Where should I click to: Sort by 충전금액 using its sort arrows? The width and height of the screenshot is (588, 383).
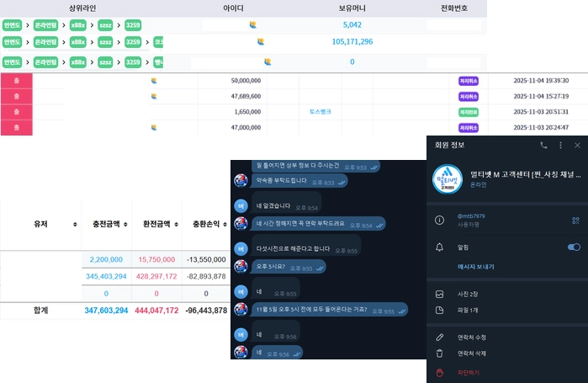pyautogui.click(x=125, y=224)
